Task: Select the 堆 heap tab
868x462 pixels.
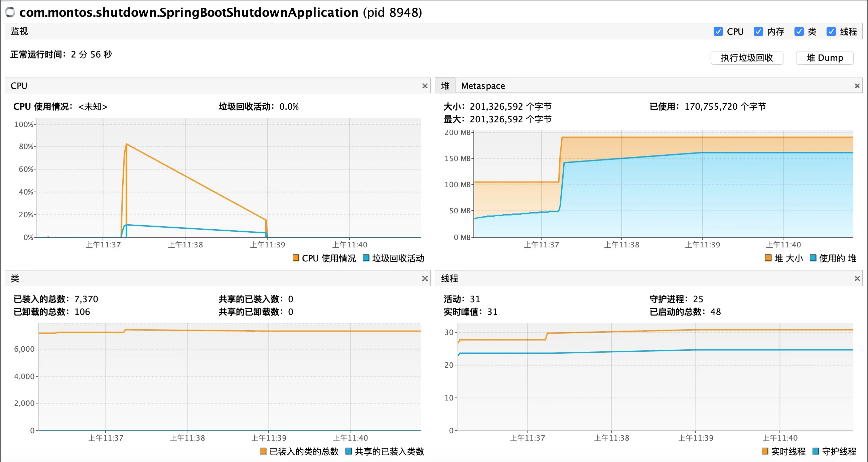Action: coord(445,86)
